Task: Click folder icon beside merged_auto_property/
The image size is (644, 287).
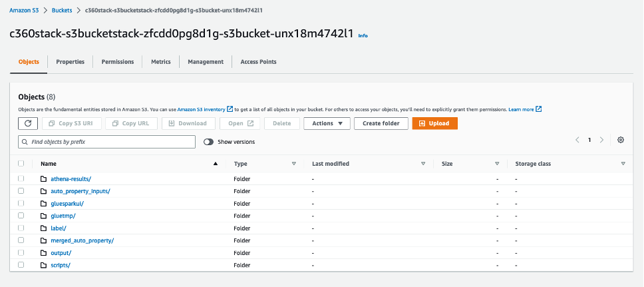Action: pyautogui.click(x=43, y=240)
